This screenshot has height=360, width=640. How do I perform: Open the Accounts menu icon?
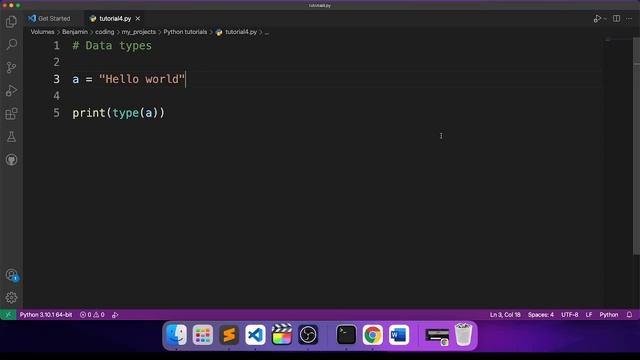11,275
